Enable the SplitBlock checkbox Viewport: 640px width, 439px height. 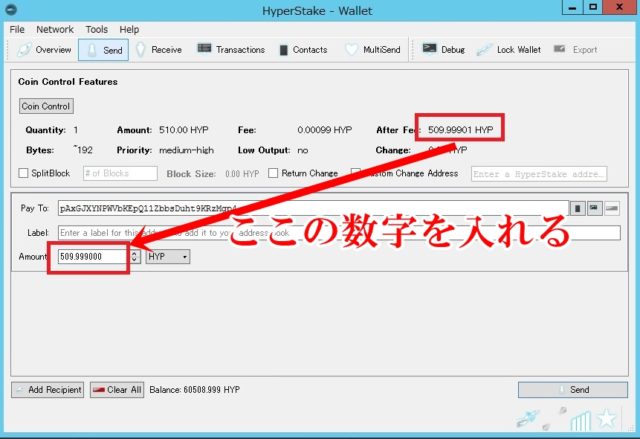click(23, 173)
